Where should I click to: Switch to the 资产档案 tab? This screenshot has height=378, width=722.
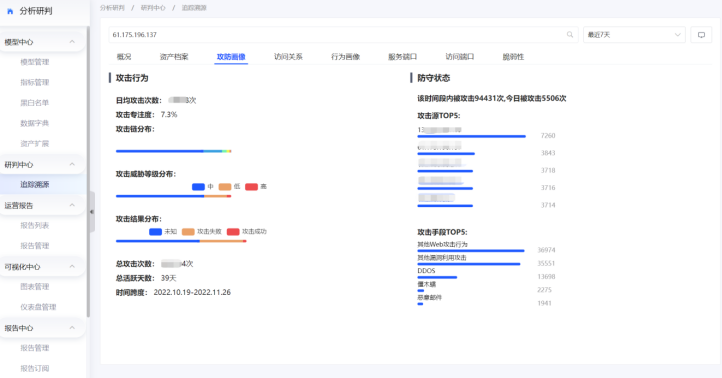174,57
